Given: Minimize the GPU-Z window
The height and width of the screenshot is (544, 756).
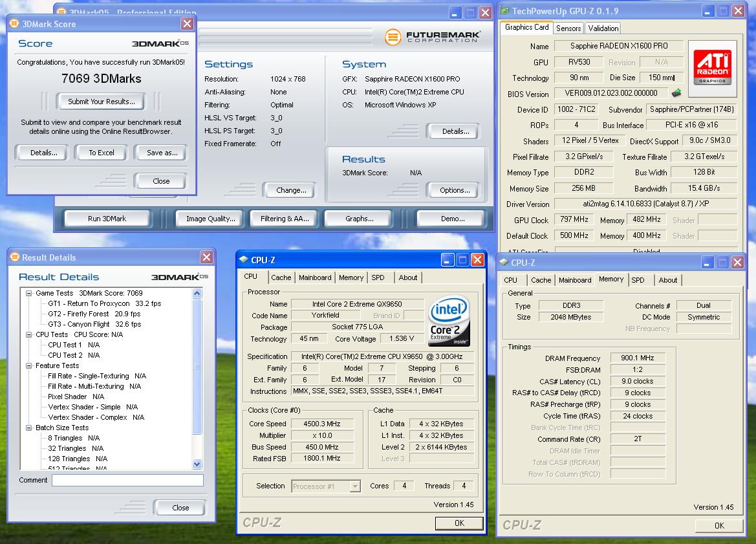Looking at the screenshot, I should pyautogui.click(x=707, y=10).
